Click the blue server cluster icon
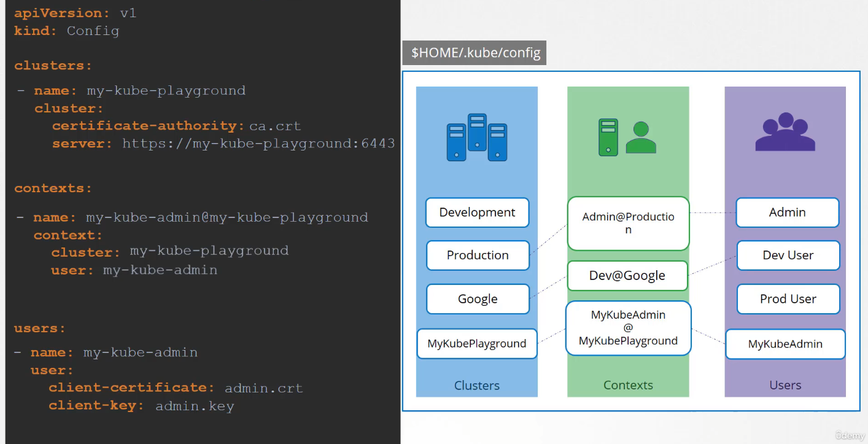 (477, 138)
